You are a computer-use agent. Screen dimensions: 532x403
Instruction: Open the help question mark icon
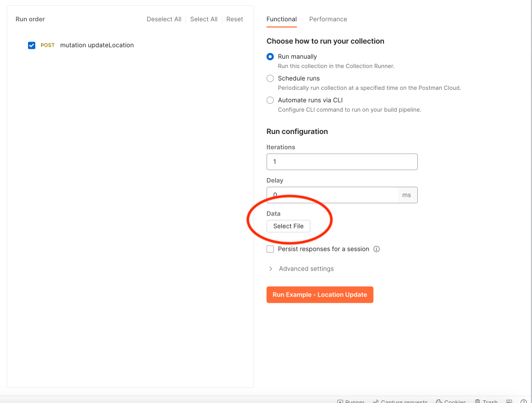click(523, 401)
